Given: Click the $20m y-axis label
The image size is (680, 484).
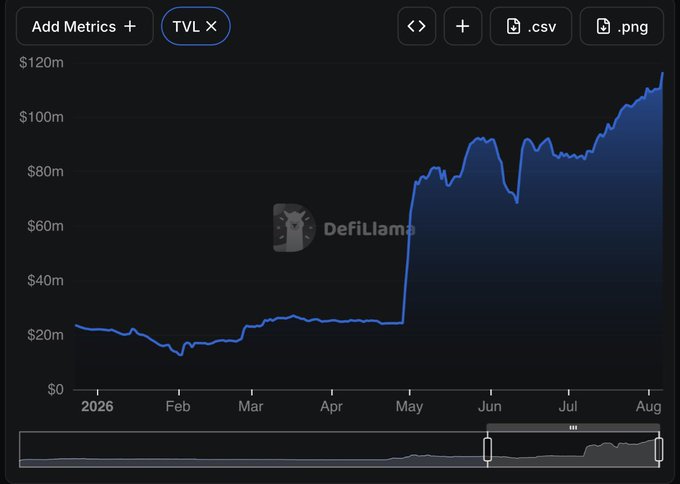Looking at the screenshot, I should pyautogui.click(x=45, y=335).
